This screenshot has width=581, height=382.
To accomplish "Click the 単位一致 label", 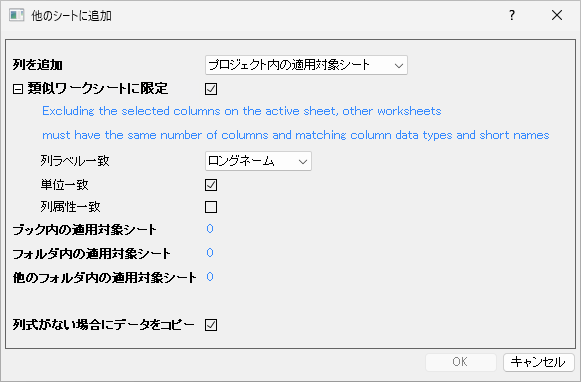I will pyautogui.click(x=64, y=185).
